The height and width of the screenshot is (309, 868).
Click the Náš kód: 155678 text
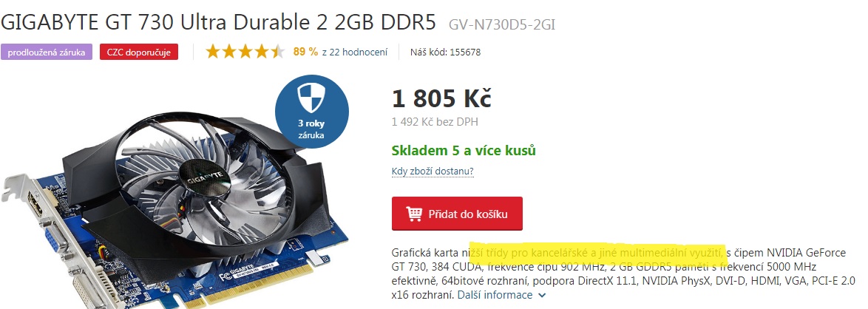(446, 52)
